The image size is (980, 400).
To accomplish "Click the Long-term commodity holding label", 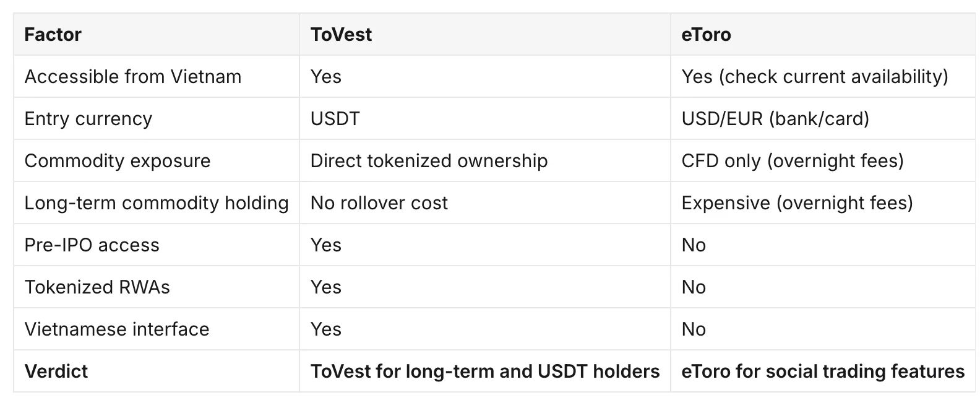I will (157, 202).
